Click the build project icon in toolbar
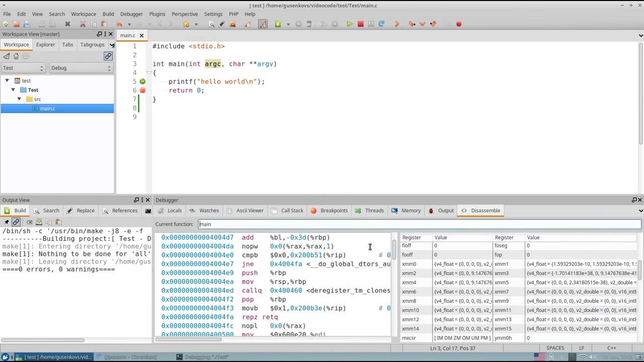Viewport: 644px width, 362px height. point(278,24)
